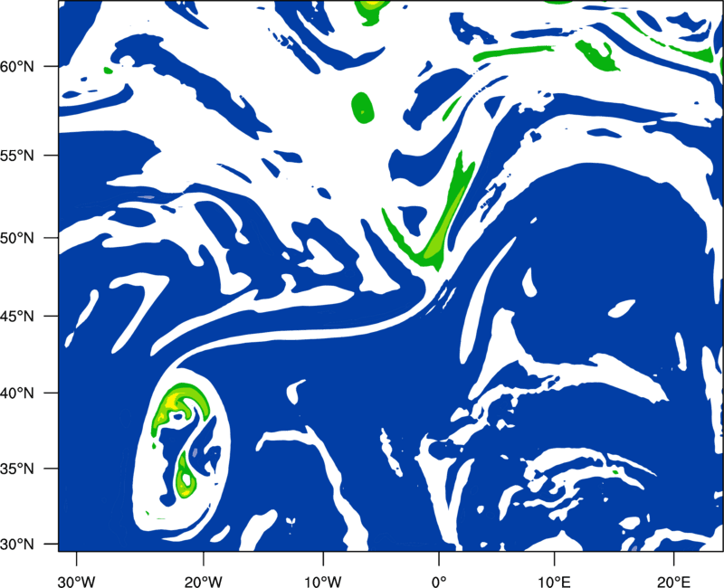Screen dimensions: 724x588
Task: Select the 50°N latitude label
Action: click(17, 238)
